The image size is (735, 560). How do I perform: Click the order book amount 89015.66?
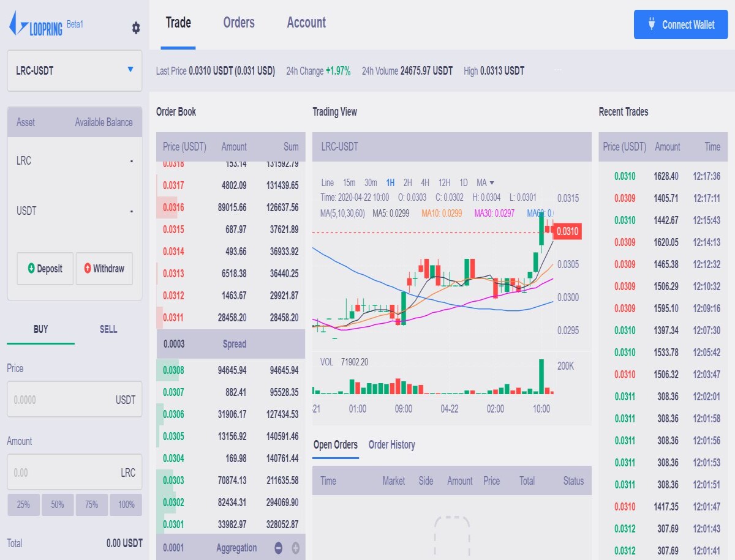(232, 207)
